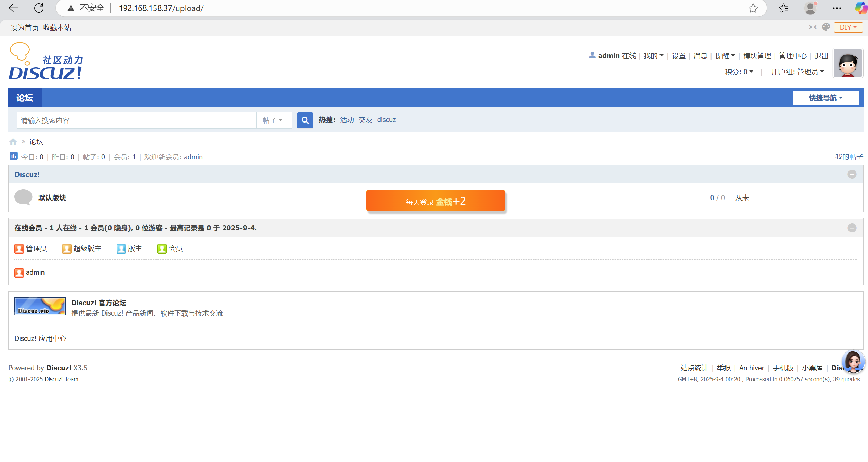Viewport: 868px width, 462px height.
Task: Expand the 快捷导航 quick navigation menu
Action: coord(825,98)
